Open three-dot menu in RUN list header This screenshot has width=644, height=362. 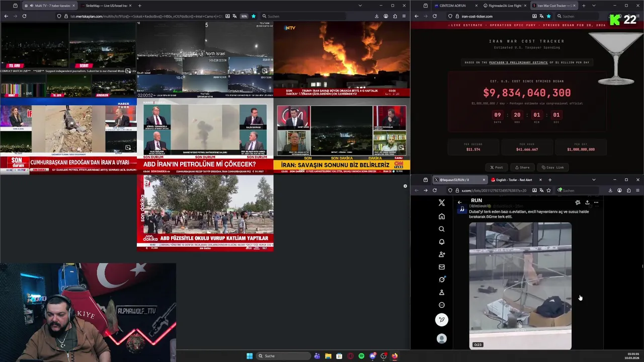tap(596, 203)
